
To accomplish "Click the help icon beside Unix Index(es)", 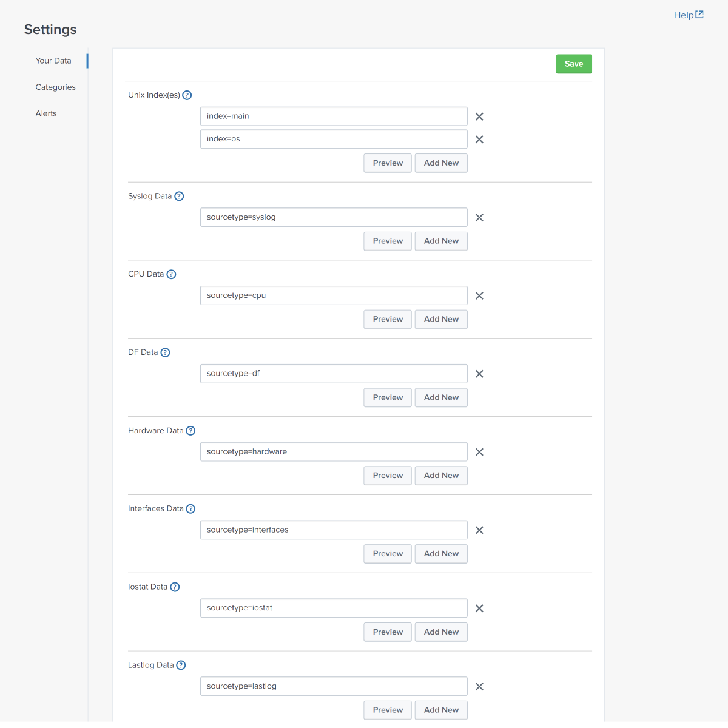I will pos(187,95).
